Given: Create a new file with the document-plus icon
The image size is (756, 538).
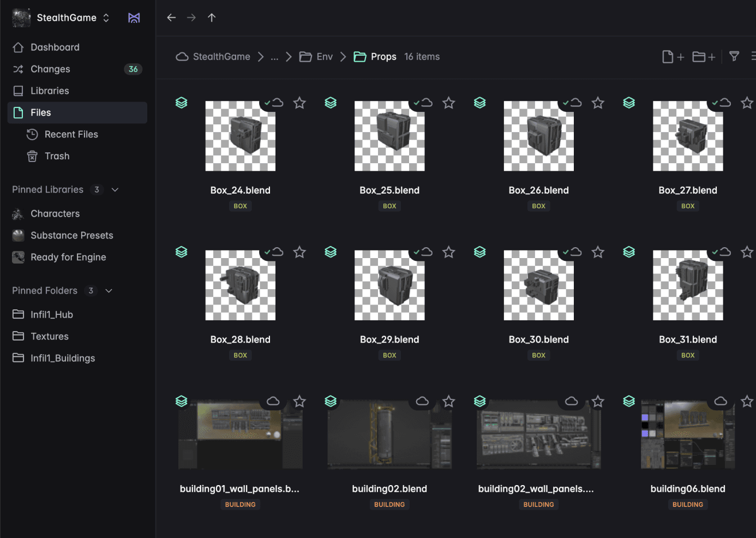Looking at the screenshot, I should coord(673,56).
